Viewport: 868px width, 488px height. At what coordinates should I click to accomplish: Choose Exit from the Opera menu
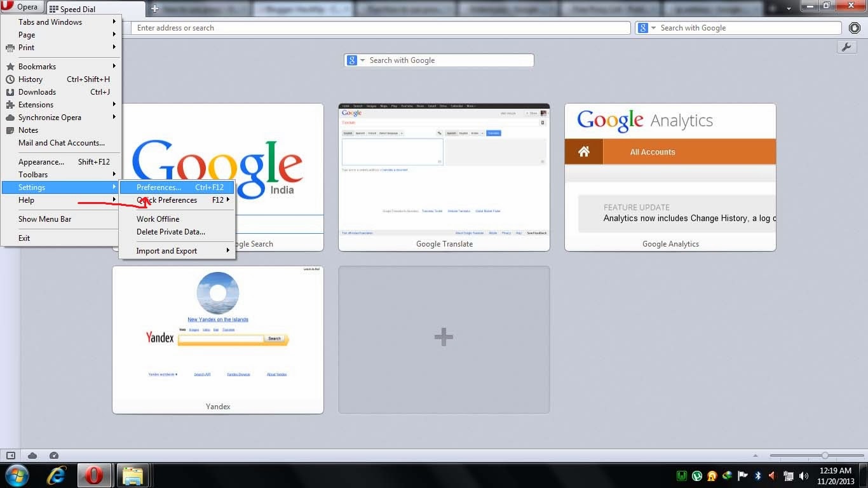pos(61,238)
